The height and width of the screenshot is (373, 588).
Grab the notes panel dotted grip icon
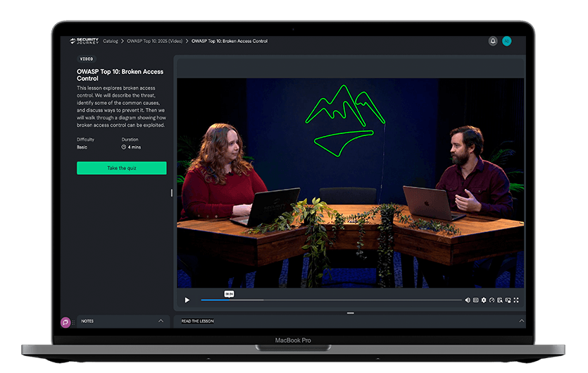point(73,322)
